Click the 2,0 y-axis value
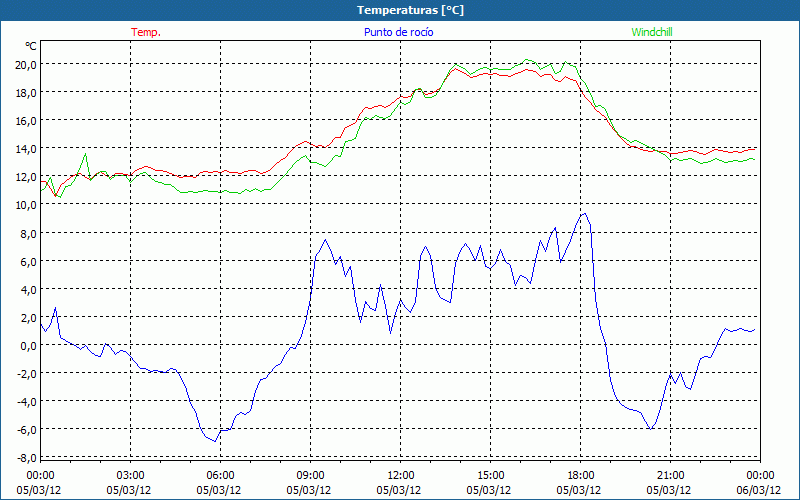Image resolution: width=800 pixels, height=500 pixels. [x=29, y=317]
